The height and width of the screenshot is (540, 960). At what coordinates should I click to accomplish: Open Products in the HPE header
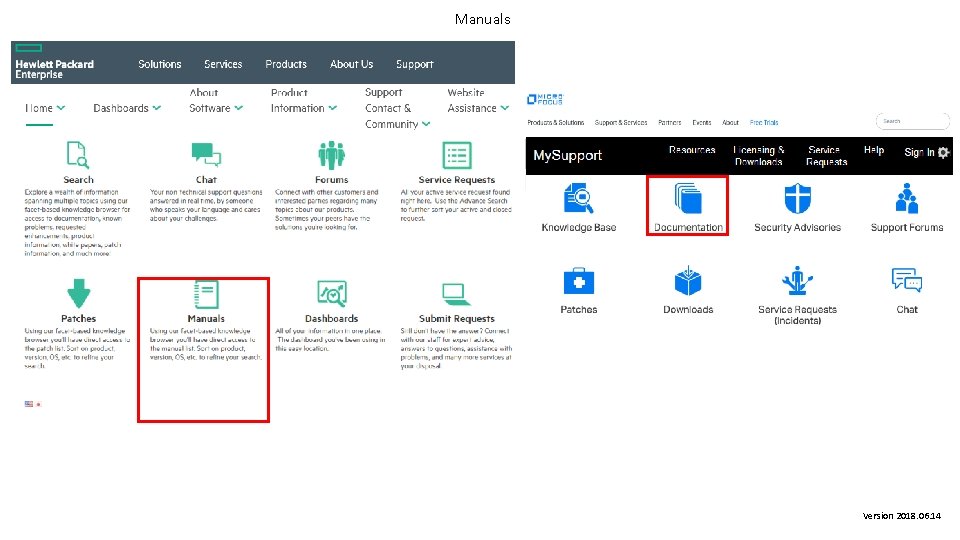(286, 64)
